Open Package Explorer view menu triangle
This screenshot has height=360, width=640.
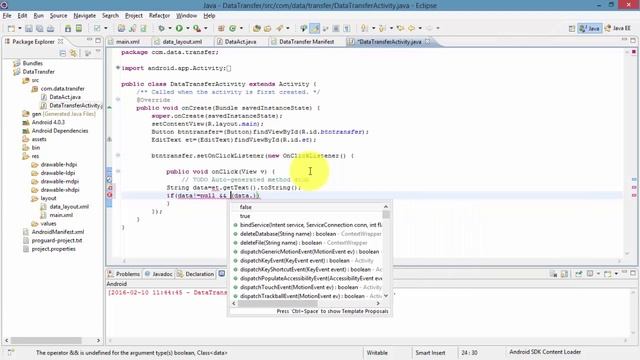(x=98, y=52)
